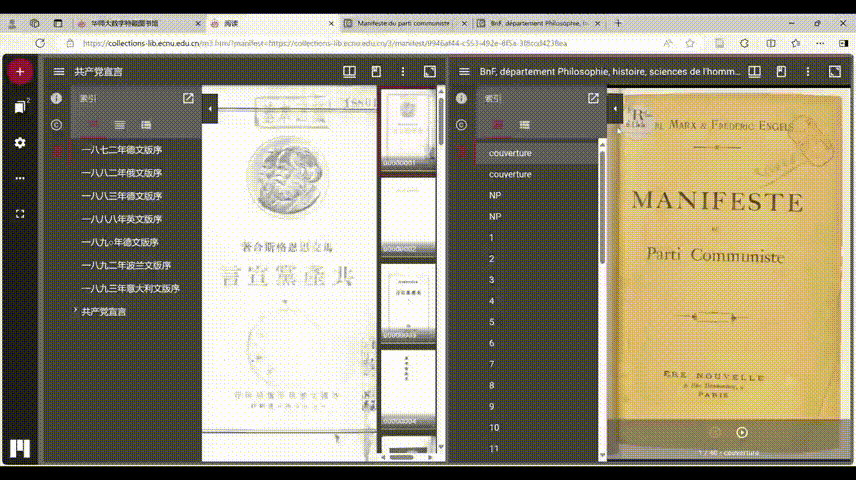
Task: Click the Mirador logo at bottom left
Action: coord(20,448)
